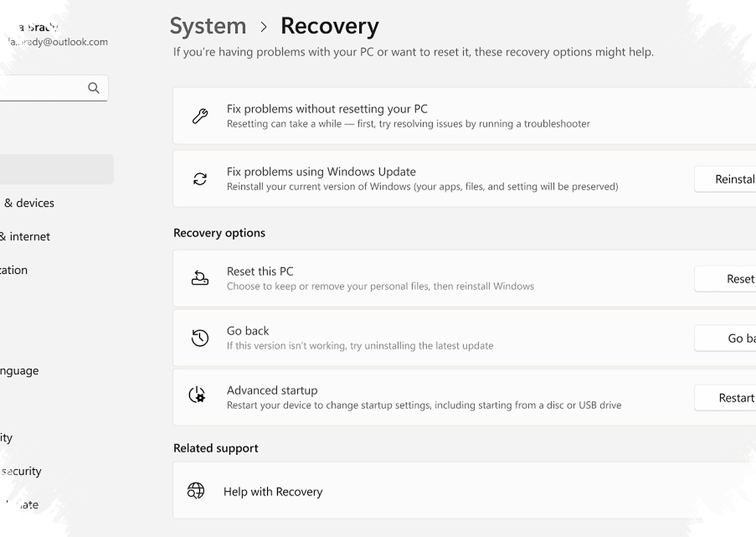Click the Restart now button
756x537 pixels.
click(x=725, y=398)
